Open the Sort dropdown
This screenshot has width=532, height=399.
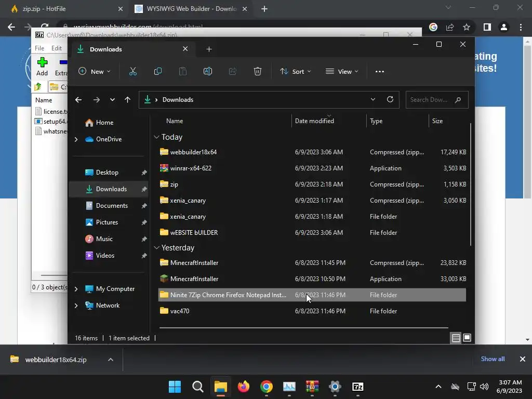point(295,72)
